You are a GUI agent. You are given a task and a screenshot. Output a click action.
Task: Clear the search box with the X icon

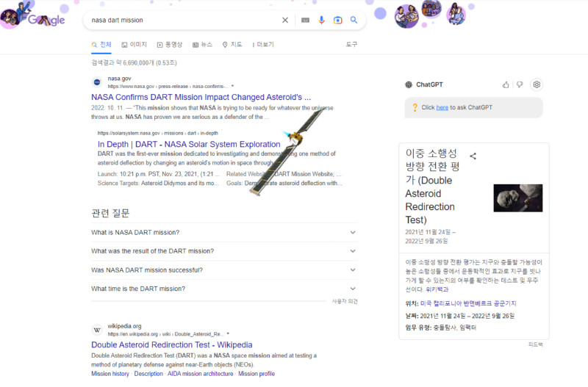point(285,20)
